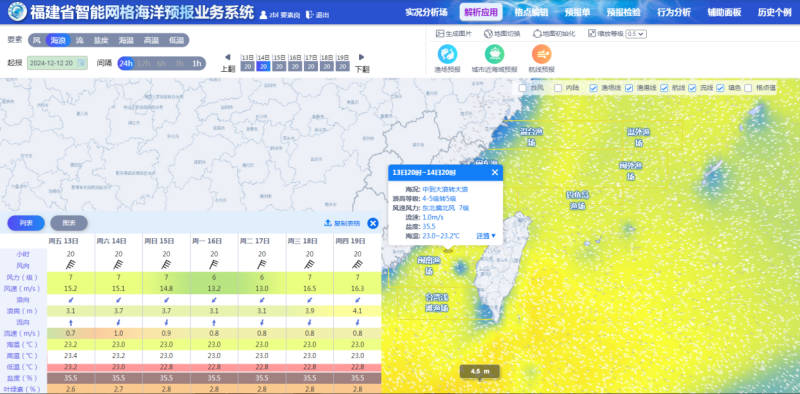
Task: Set interval to 12h
Action: 144,63
